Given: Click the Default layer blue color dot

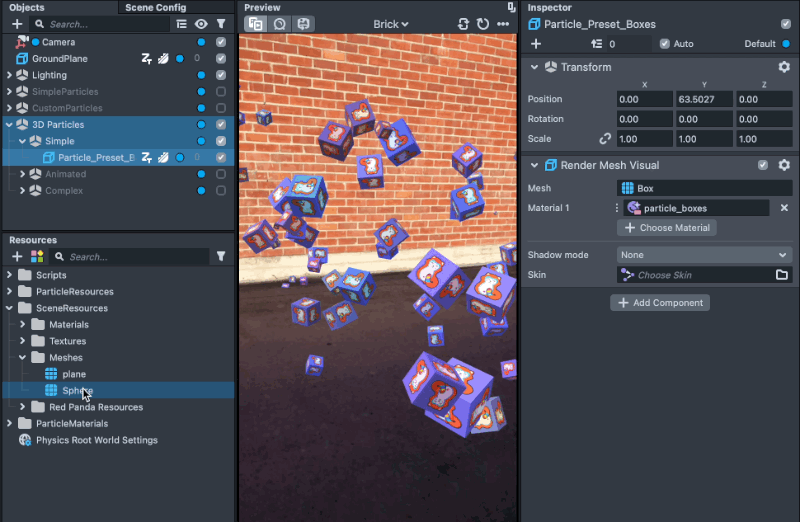Looking at the screenshot, I should tap(785, 44).
